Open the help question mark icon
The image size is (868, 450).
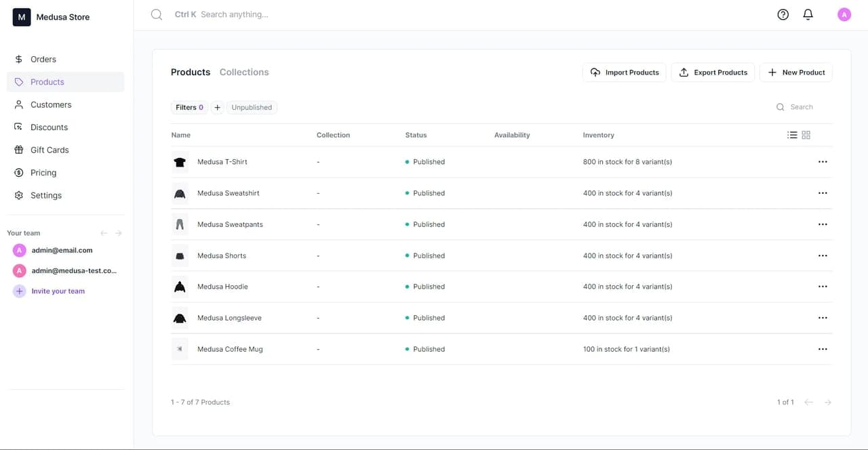pyautogui.click(x=783, y=14)
